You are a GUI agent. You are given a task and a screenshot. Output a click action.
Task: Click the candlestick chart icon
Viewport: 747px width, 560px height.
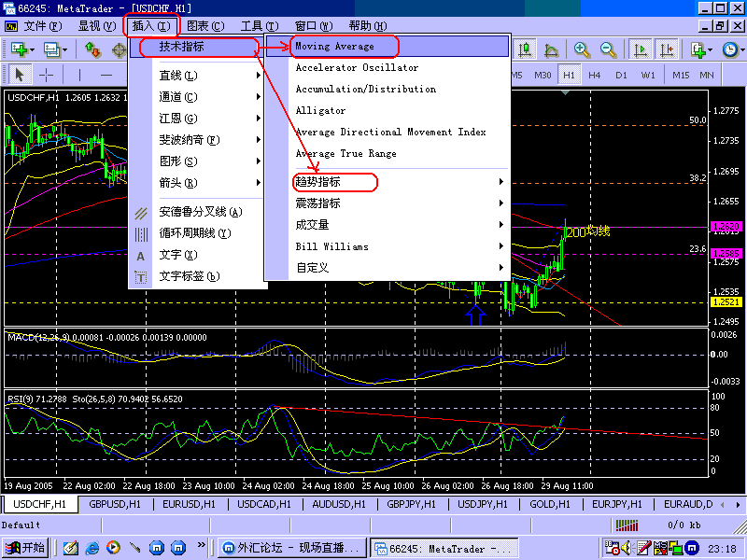pos(526,49)
